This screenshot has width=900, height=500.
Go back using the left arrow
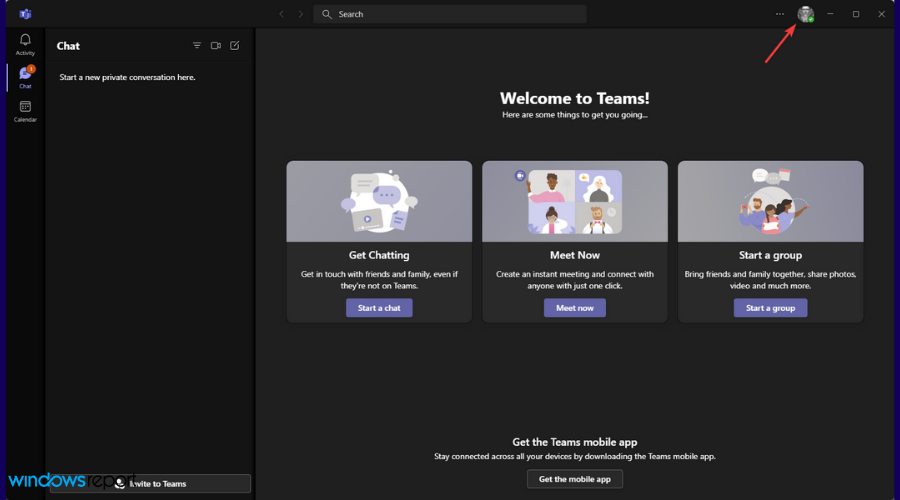pyautogui.click(x=282, y=14)
